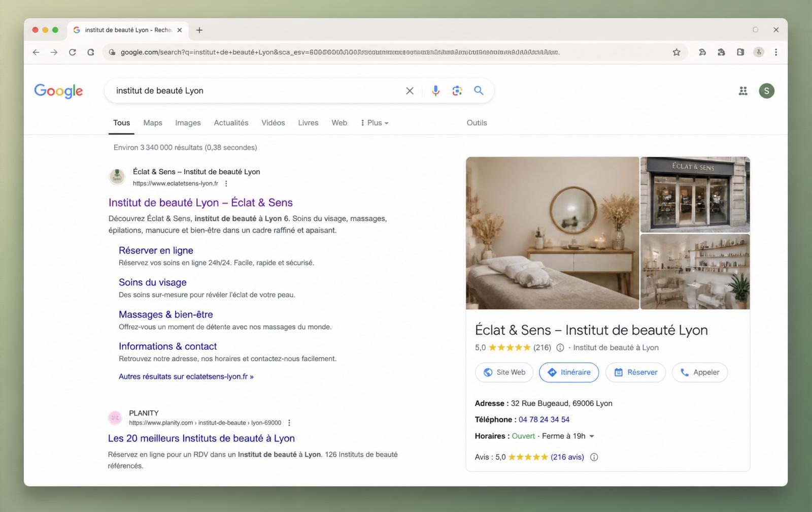Clear the search box with the X icon
The height and width of the screenshot is (512, 812).
[410, 91]
